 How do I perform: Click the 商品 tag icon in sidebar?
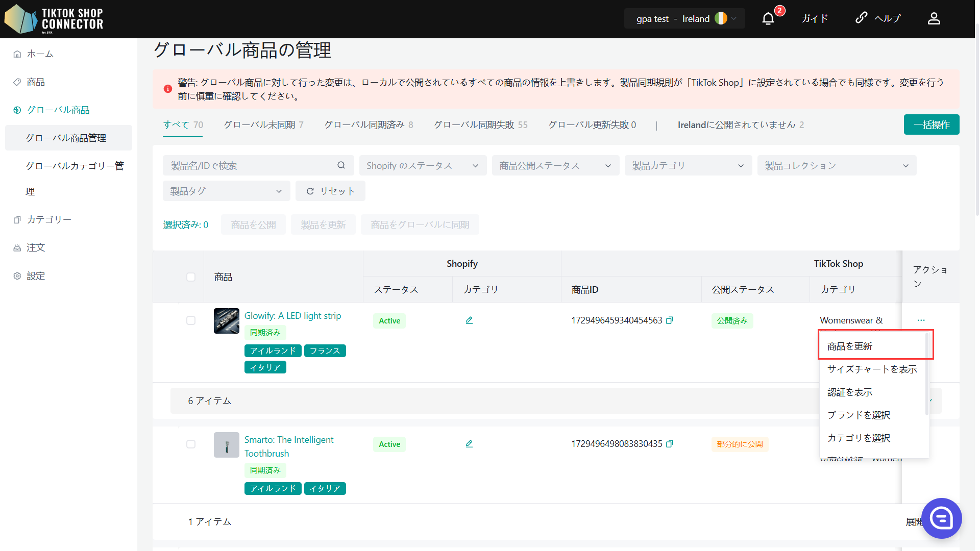(17, 82)
